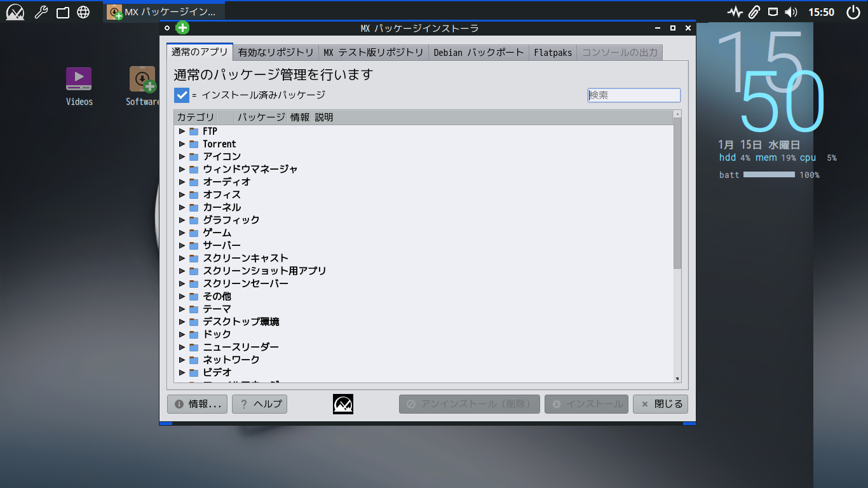Select the サーバー row label
Image resolution: width=868 pixels, height=488 pixels.
tap(222, 245)
